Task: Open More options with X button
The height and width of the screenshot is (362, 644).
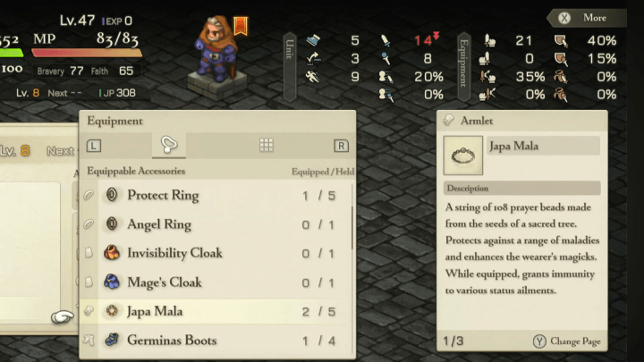Action: point(587,18)
